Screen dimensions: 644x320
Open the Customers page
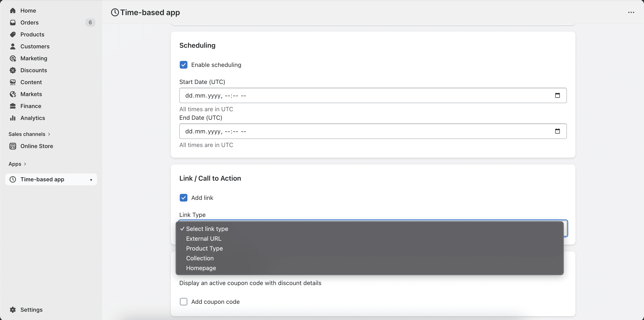(35, 46)
